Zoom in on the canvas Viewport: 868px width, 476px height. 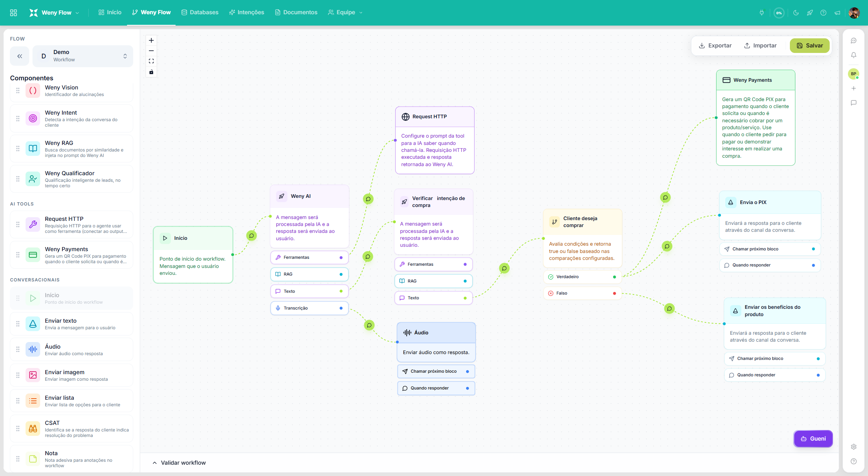coord(151,41)
